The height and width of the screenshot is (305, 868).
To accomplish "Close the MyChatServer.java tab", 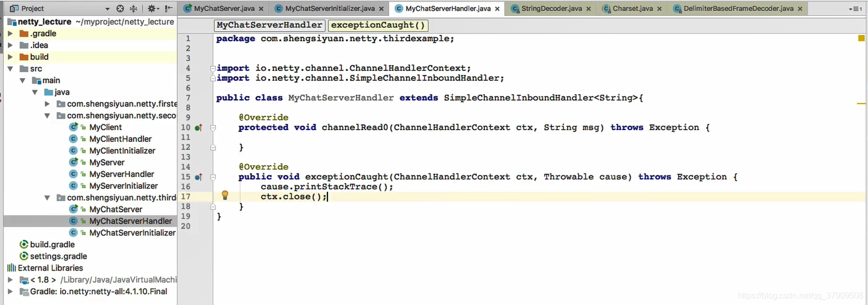I will [x=261, y=9].
